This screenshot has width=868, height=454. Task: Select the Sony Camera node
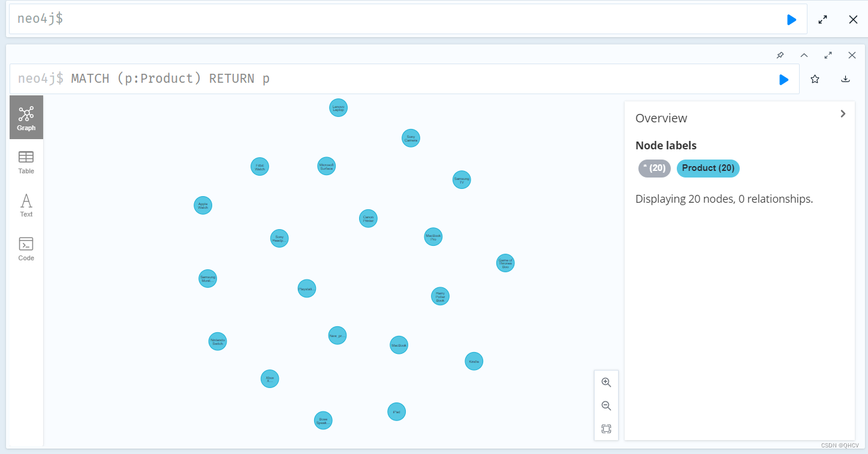411,138
